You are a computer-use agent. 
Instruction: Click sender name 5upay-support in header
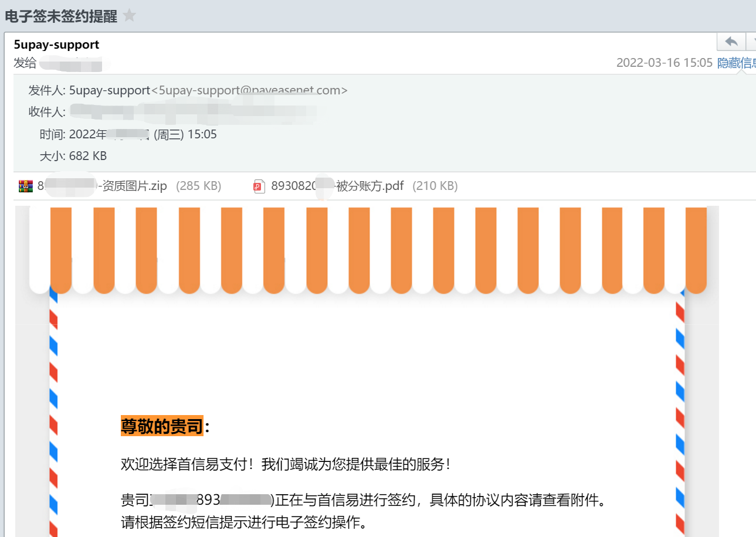[x=56, y=45]
